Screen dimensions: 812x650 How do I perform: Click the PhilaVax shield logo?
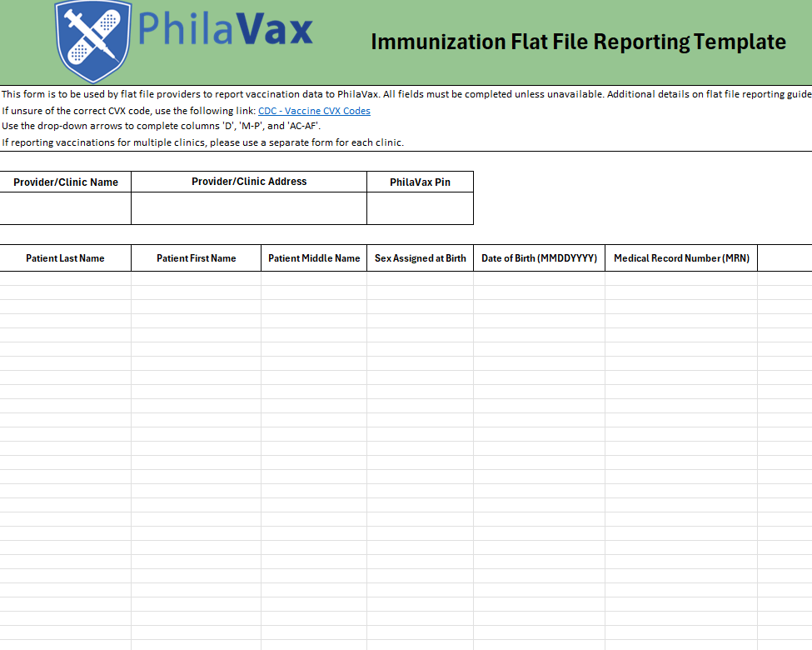coord(92,40)
